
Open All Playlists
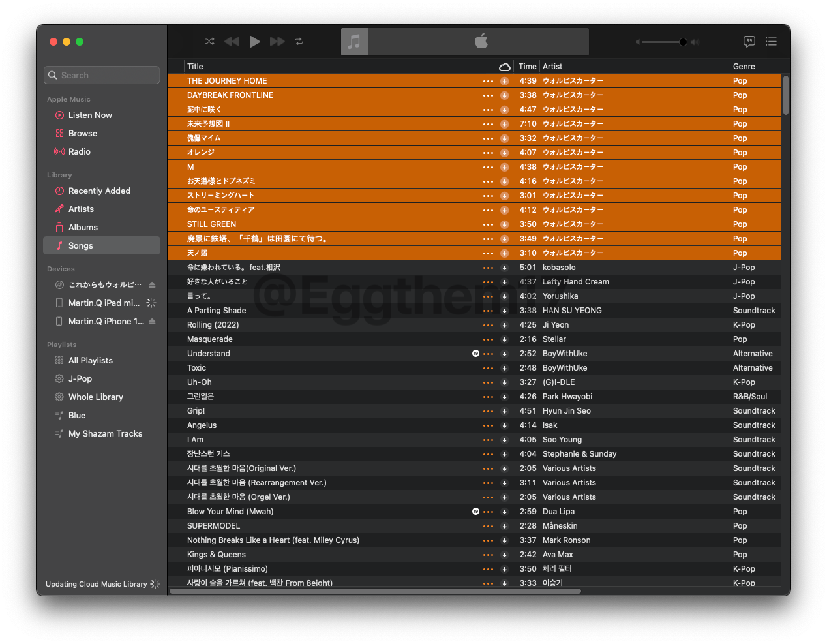(x=91, y=360)
